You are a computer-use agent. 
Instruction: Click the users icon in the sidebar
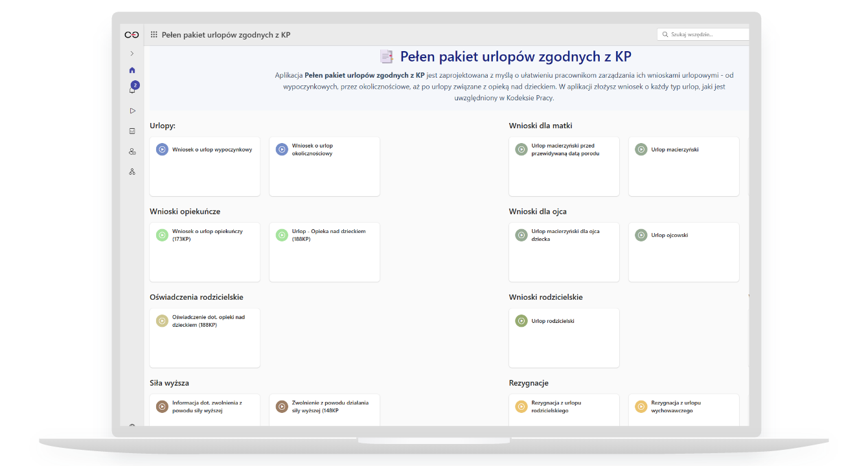point(132,151)
